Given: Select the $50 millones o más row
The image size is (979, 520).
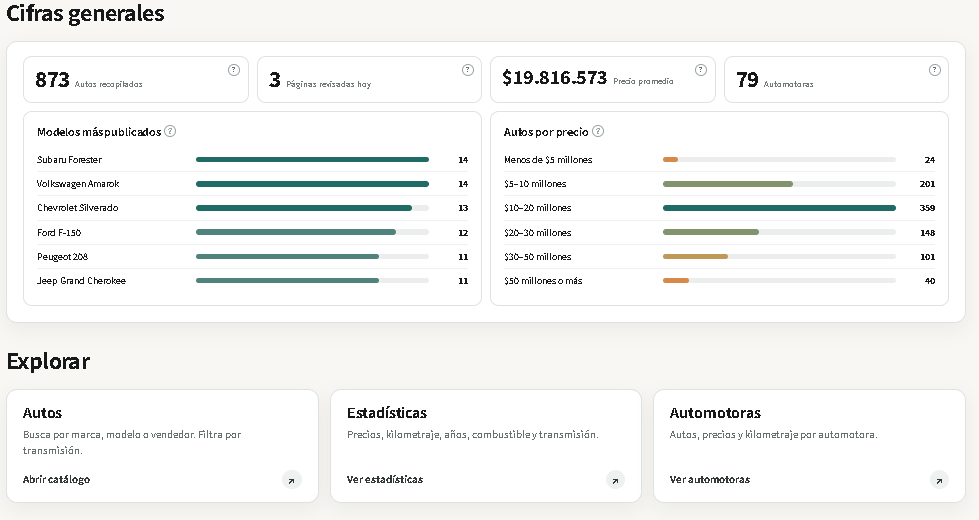Looking at the screenshot, I should click(719, 281).
